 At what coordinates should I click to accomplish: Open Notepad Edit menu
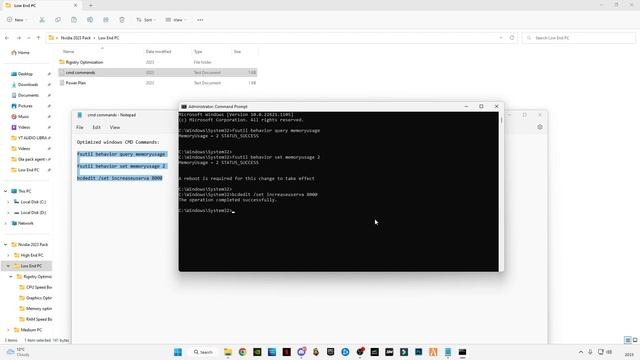[x=96, y=127]
